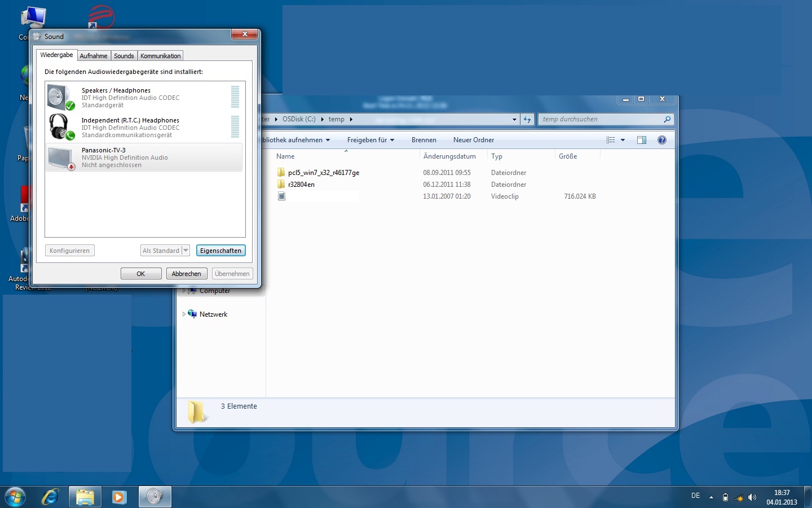Select Panasonic-TV-3 device icon
Screen dimensions: 812x508
point(61,158)
